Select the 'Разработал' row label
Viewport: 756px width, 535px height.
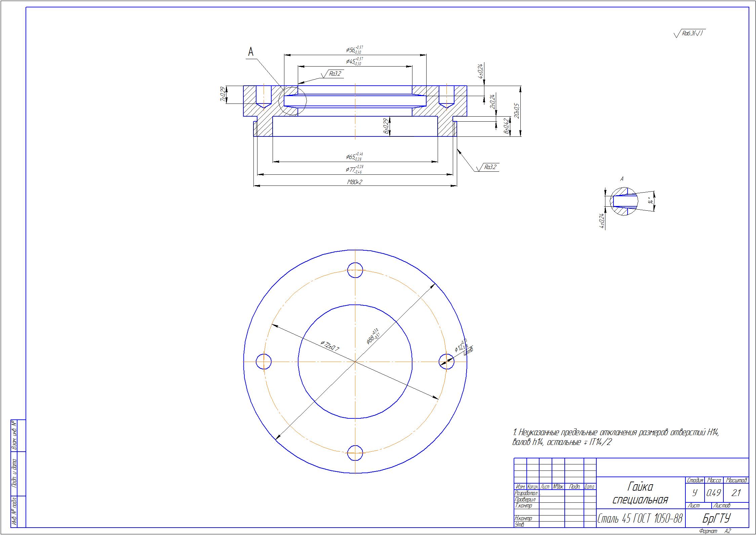click(526, 493)
